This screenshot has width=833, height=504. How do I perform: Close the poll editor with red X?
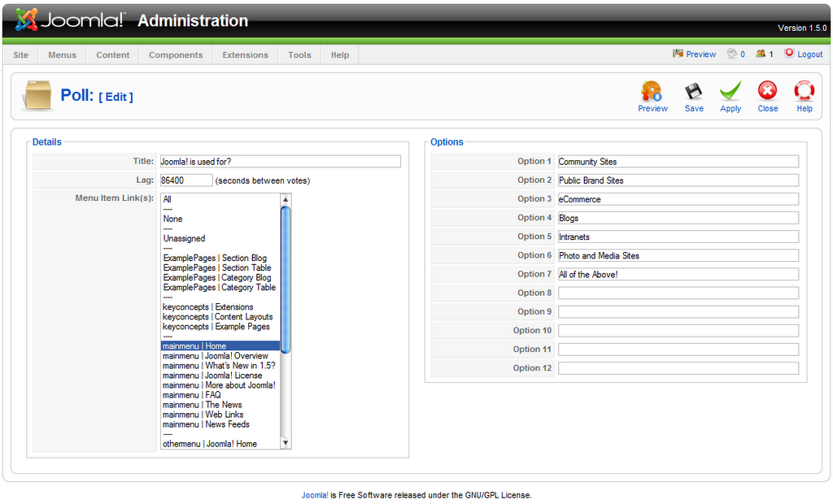click(768, 97)
